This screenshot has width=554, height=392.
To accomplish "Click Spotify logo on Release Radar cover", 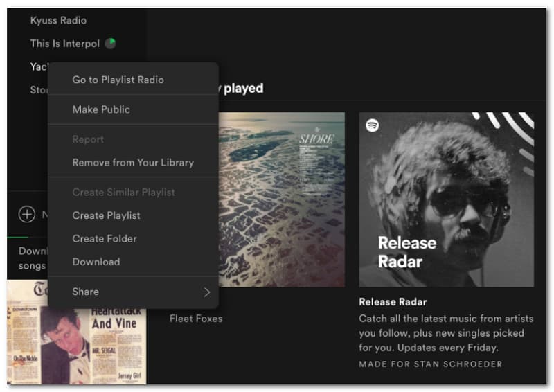I will pos(372,125).
